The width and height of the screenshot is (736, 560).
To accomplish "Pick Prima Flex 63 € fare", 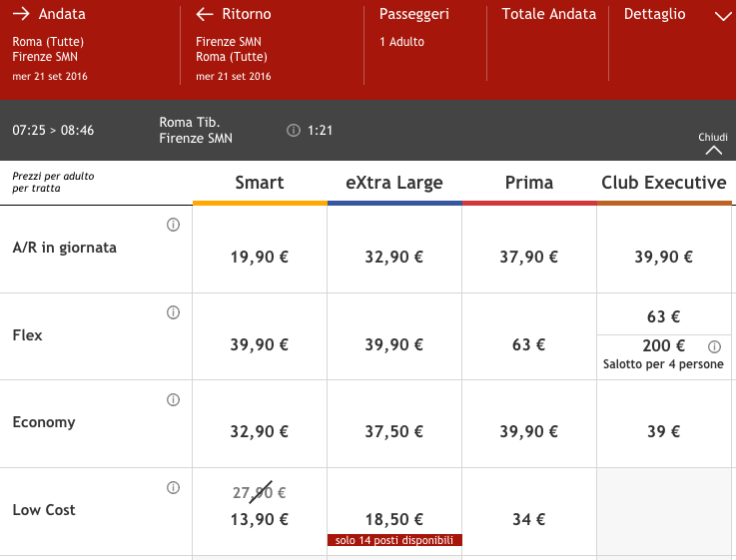I will 528,345.
